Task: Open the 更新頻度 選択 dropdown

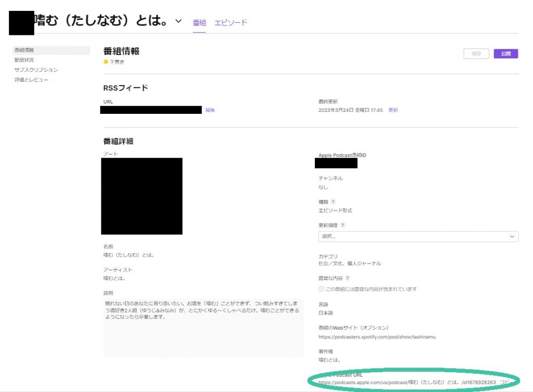Action: point(418,237)
